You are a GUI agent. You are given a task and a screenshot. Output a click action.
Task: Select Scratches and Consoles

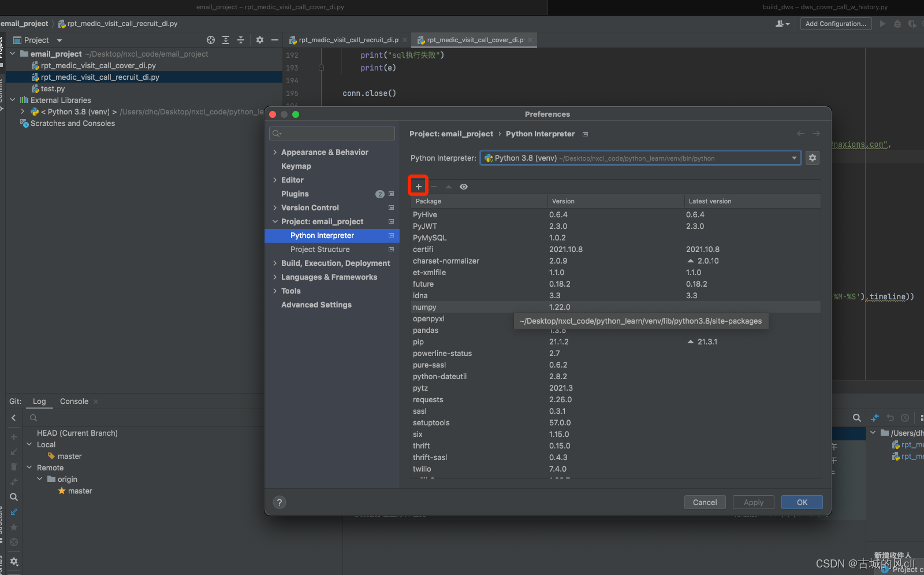[x=72, y=123]
